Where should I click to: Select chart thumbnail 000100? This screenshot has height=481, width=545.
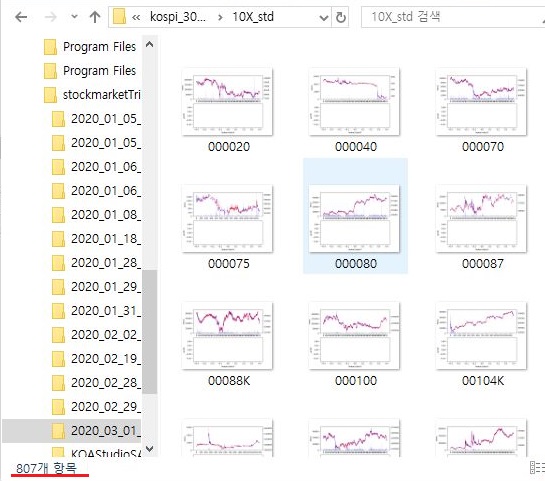pos(355,336)
